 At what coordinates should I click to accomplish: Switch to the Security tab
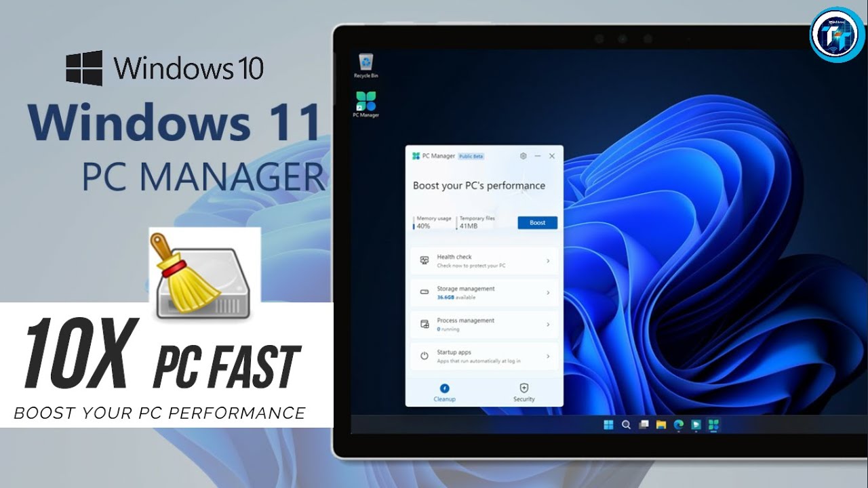pyautogui.click(x=524, y=392)
